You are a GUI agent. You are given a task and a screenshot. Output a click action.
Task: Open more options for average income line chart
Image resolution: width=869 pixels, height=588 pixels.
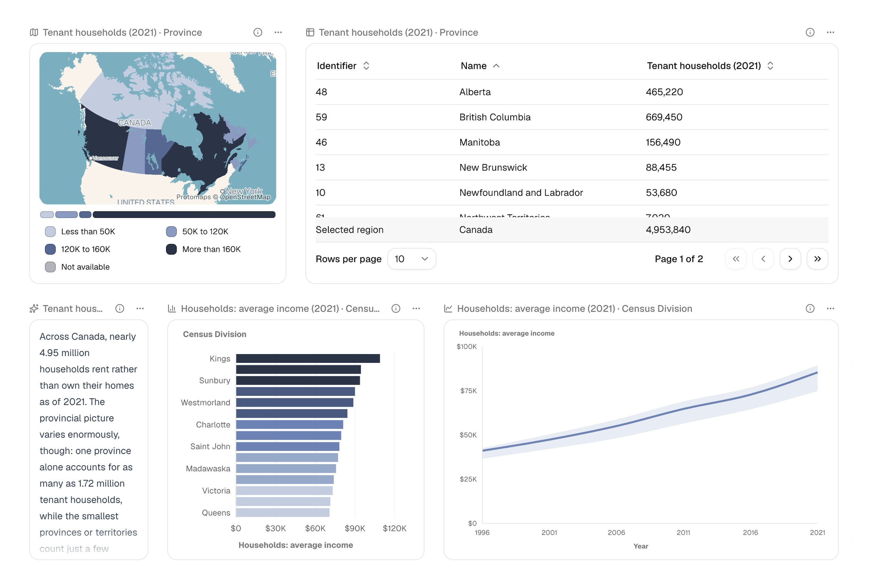pos(831,309)
